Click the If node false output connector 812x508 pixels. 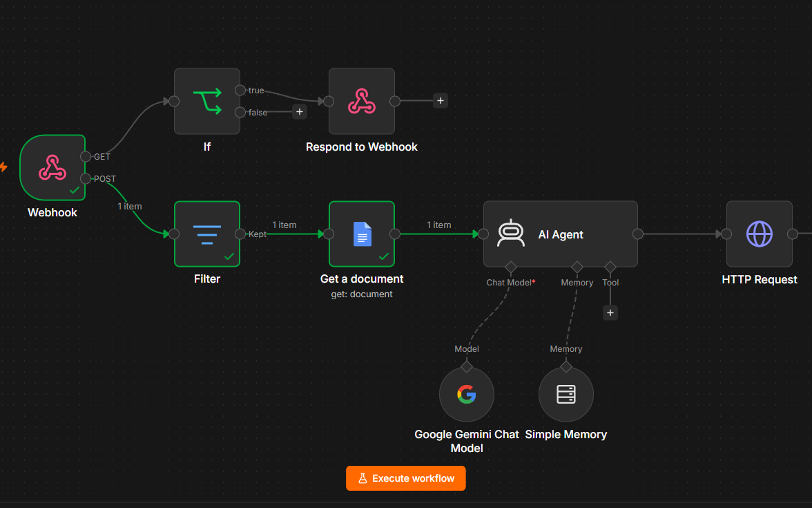[240, 112]
